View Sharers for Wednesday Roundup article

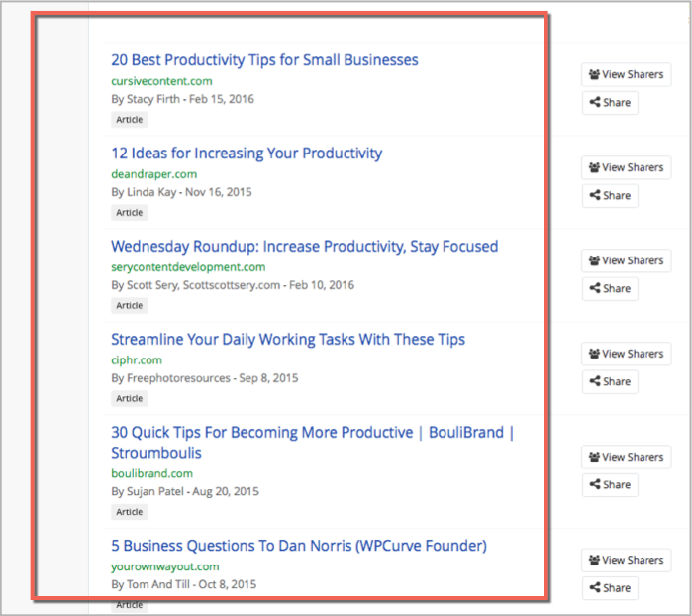(x=627, y=261)
